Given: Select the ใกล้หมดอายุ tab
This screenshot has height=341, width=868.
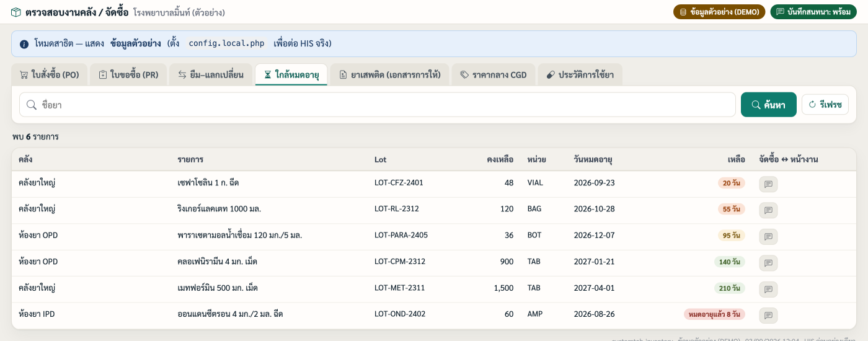Looking at the screenshot, I should (291, 75).
